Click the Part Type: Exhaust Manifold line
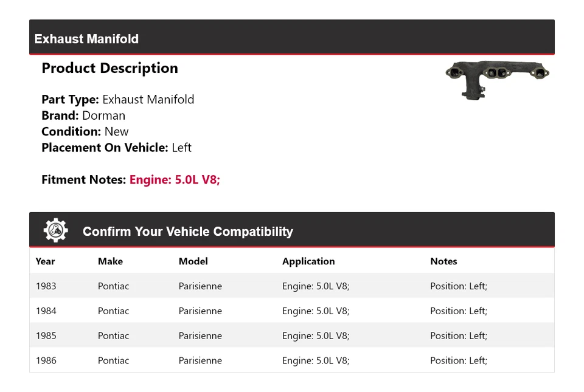 (118, 100)
